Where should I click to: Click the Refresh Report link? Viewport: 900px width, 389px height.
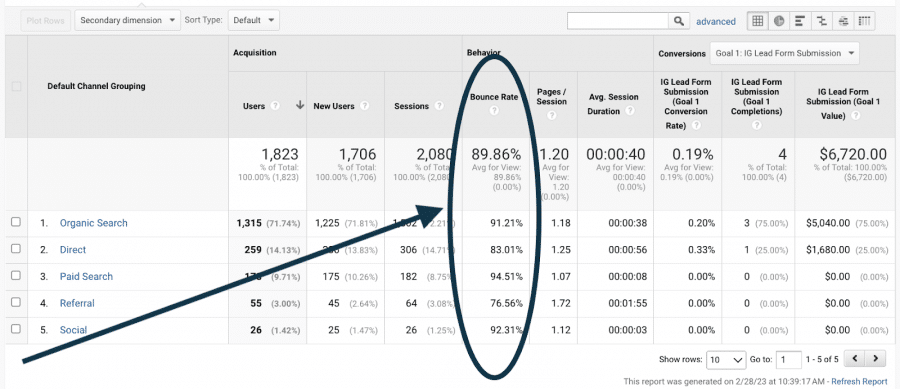pos(859,381)
